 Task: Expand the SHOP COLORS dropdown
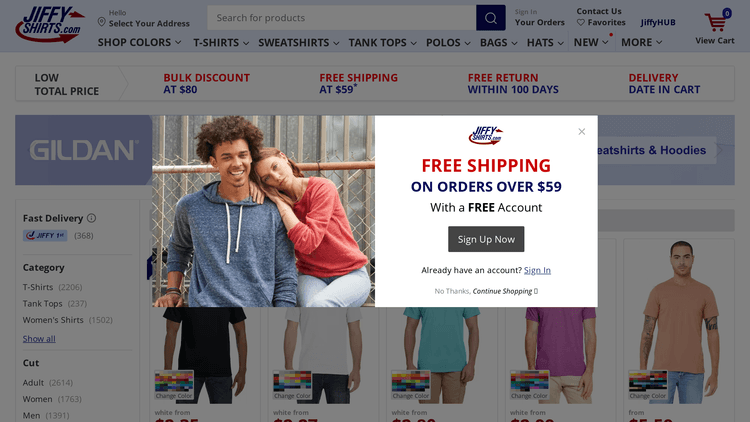point(139,43)
